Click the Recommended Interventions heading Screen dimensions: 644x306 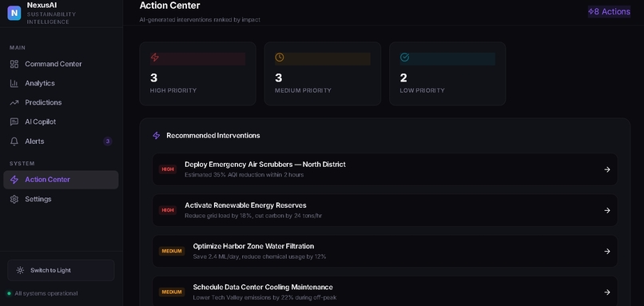[213, 136]
